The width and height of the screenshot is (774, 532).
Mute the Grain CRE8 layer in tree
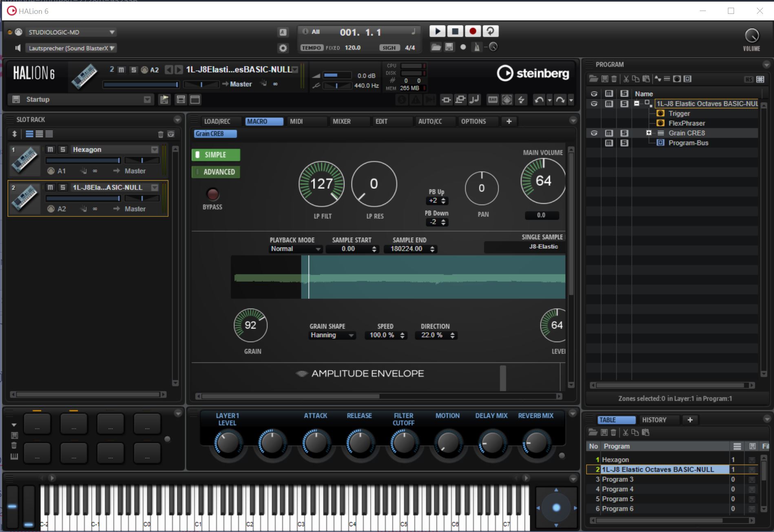click(609, 133)
